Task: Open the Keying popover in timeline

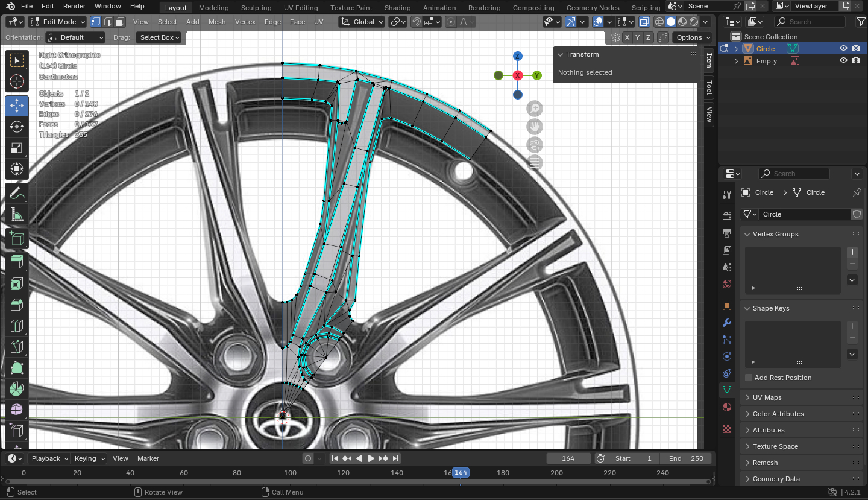Action: [89, 458]
